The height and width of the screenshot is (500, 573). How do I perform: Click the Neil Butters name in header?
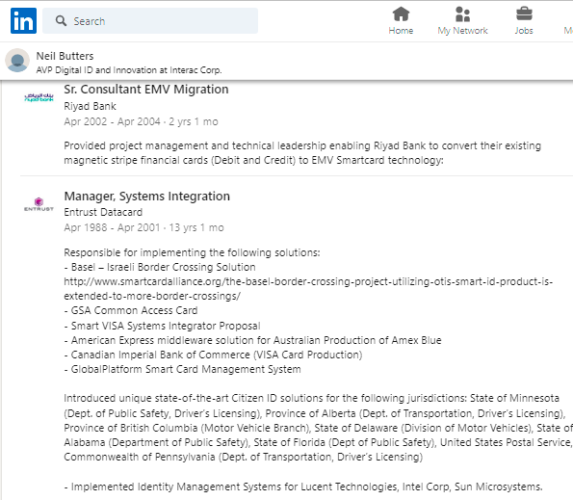tap(65, 56)
